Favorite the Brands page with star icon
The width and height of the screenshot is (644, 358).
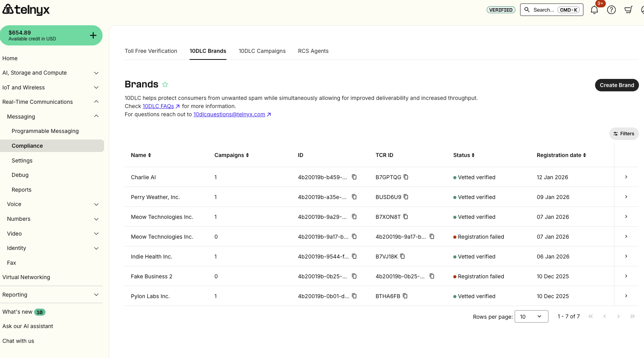(x=165, y=84)
